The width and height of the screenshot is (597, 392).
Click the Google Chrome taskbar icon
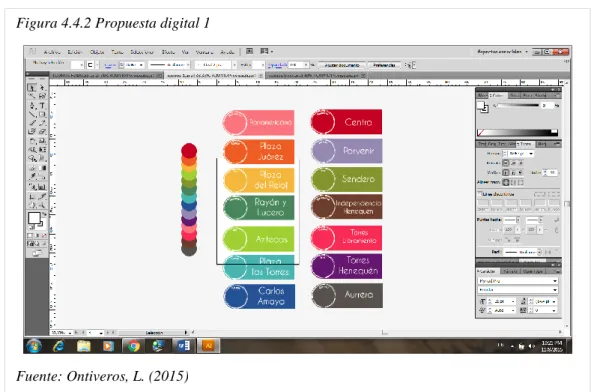pos(133,346)
